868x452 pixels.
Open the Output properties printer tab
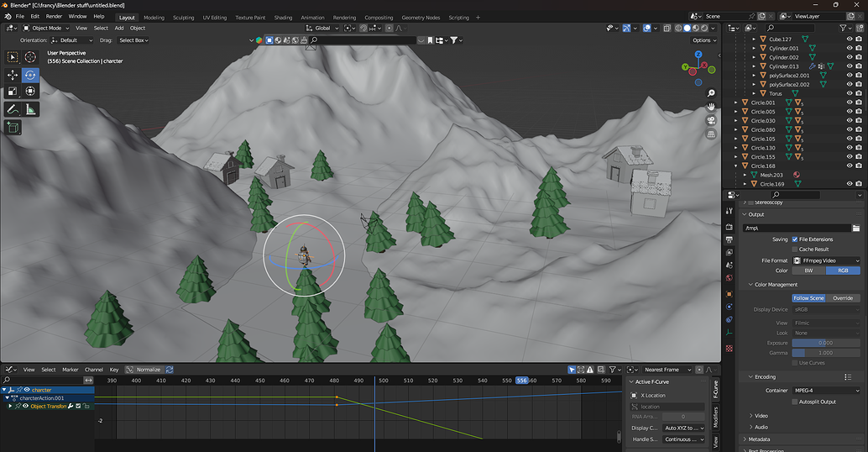[x=729, y=239]
